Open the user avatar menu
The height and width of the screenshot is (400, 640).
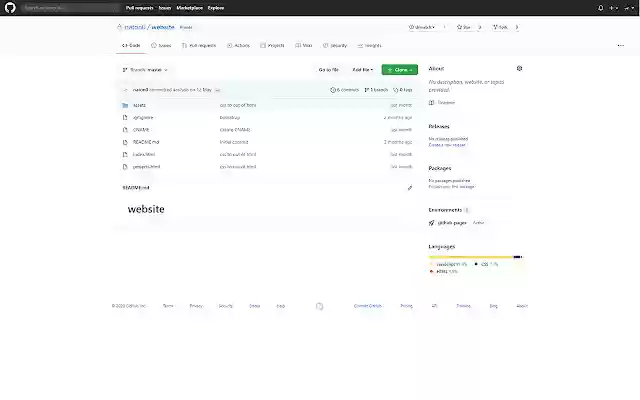629,8
